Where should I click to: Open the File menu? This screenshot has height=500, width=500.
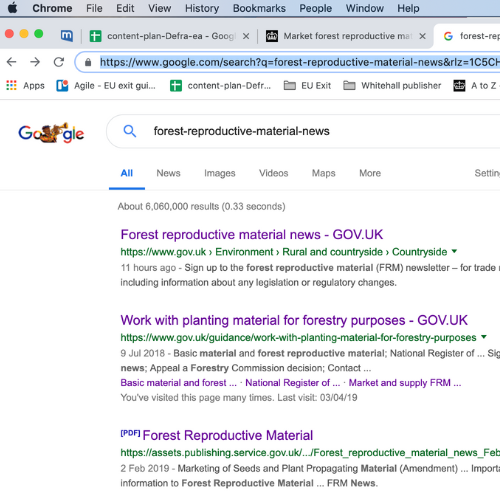pos(94,8)
